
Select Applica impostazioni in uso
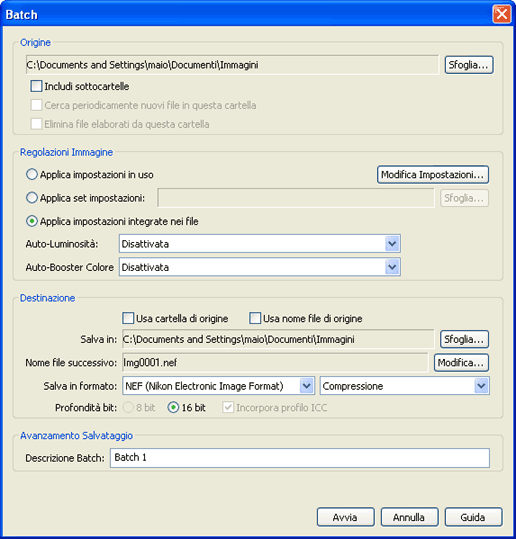pyautogui.click(x=32, y=174)
